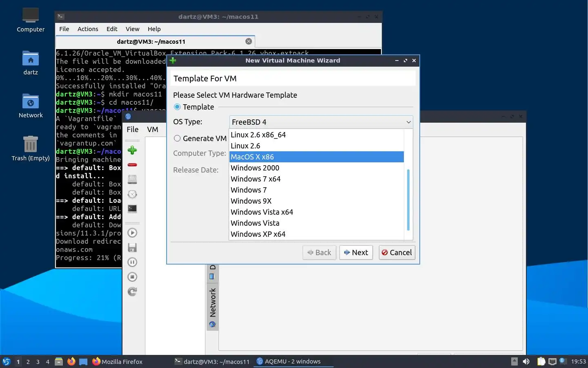Open the View menu in the terminal

click(x=132, y=29)
